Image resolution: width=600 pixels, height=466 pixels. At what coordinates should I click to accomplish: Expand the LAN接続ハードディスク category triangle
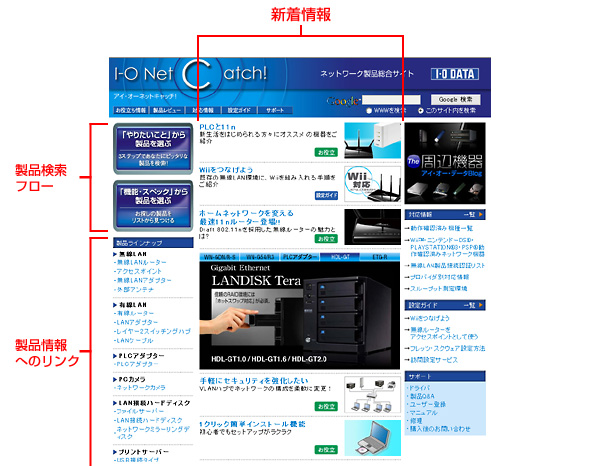click(x=115, y=403)
